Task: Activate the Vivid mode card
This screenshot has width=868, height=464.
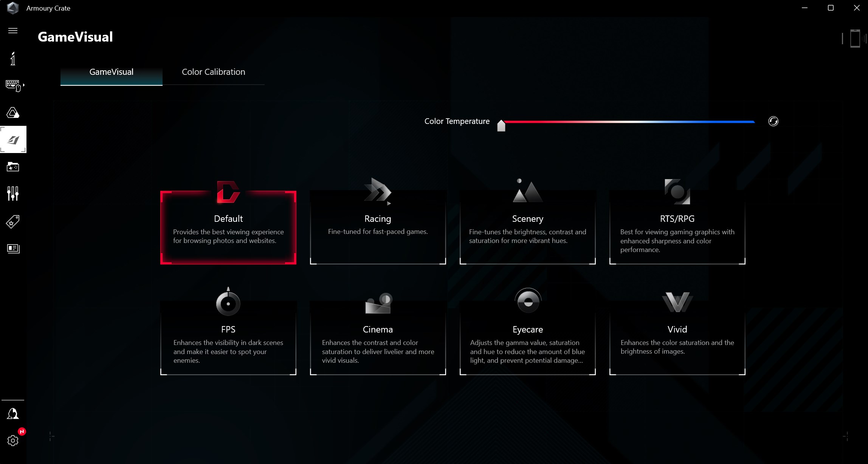Action: pyautogui.click(x=677, y=337)
